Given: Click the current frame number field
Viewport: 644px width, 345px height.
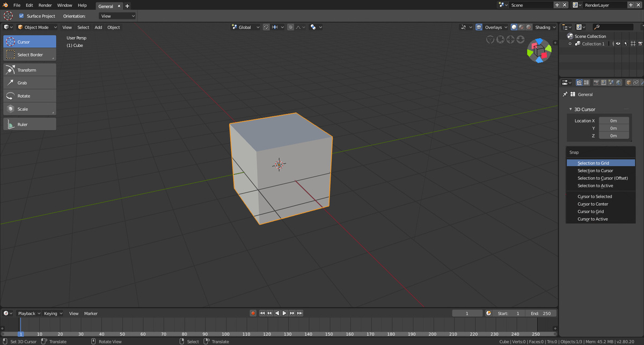Looking at the screenshot, I should pyautogui.click(x=467, y=313).
